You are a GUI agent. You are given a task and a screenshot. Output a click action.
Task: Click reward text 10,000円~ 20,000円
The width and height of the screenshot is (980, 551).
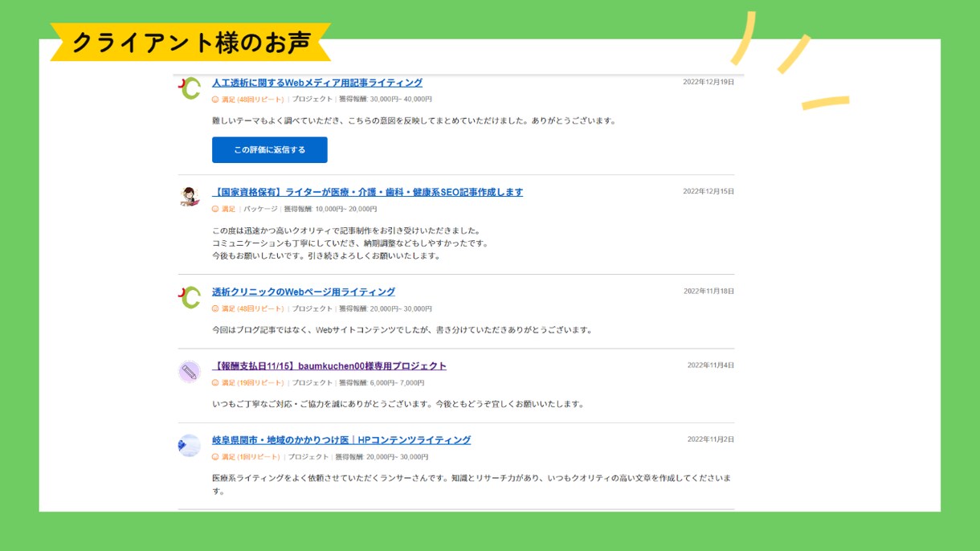(x=346, y=209)
